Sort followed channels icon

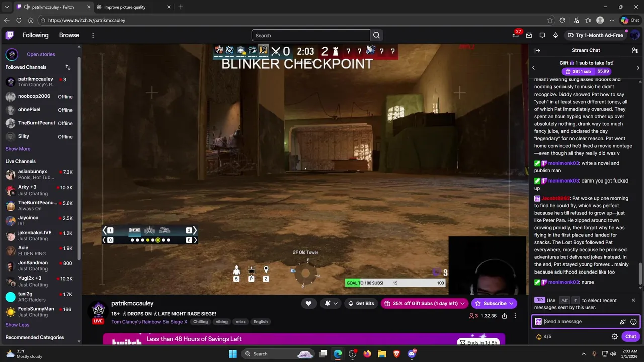pos(68,67)
